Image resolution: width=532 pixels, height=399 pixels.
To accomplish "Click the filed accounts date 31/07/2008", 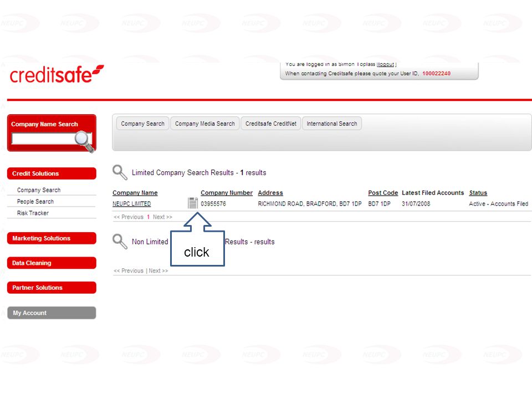I will point(416,203).
